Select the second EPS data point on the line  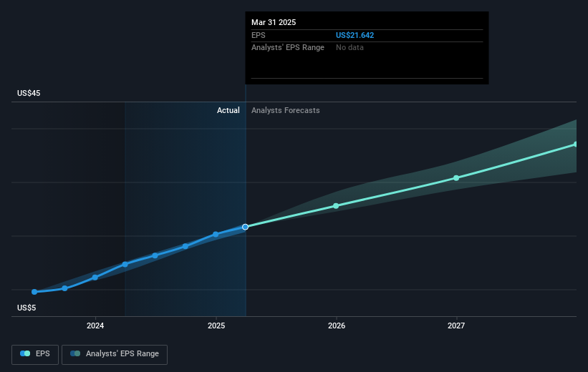[64, 288]
